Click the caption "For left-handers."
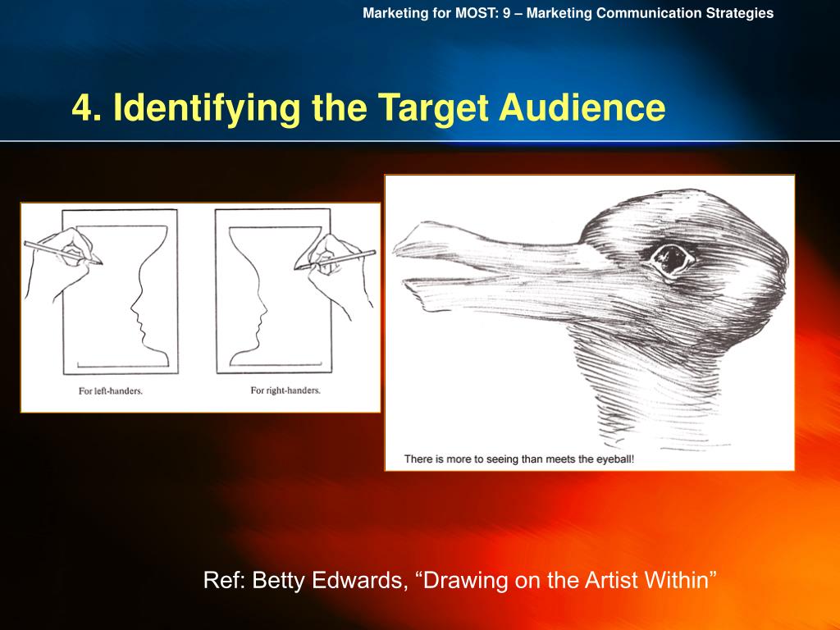This screenshot has height=630, width=840. [111, 391]
